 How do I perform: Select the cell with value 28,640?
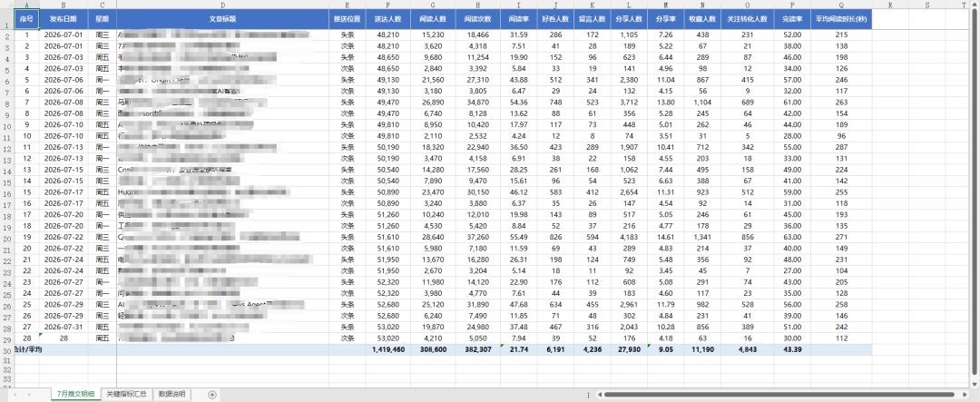(433, 238)
